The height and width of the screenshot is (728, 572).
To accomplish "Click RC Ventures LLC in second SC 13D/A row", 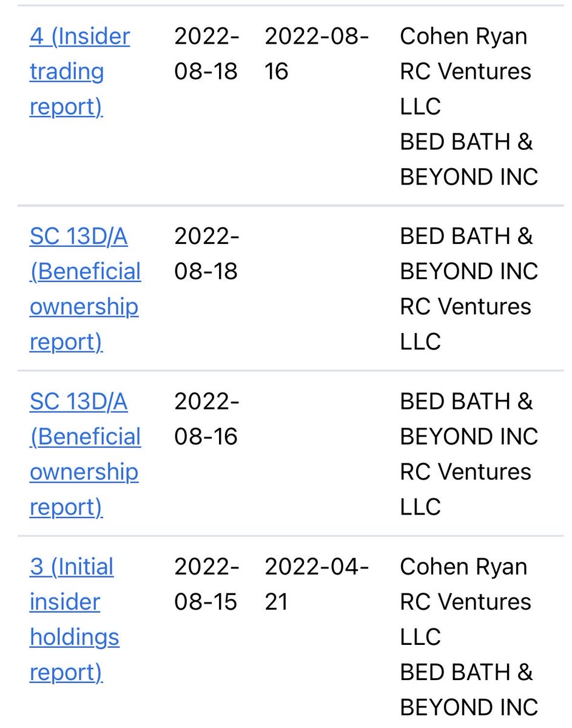I will pyautogui.click(x=465, y=489).
